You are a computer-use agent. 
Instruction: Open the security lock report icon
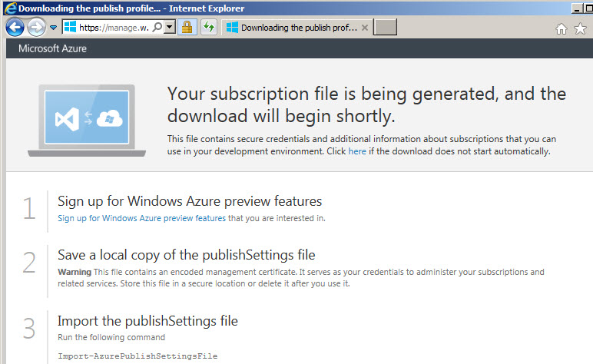tap(187, 28)
